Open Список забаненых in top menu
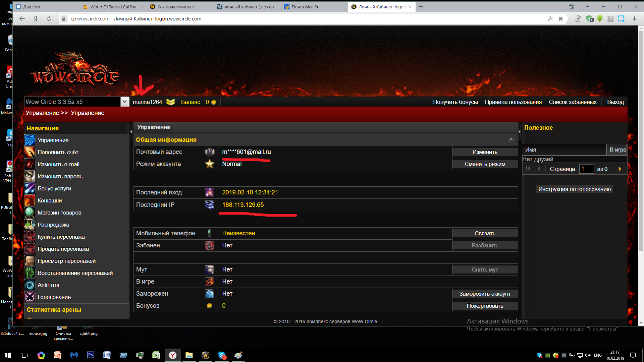 click(573, 102)
